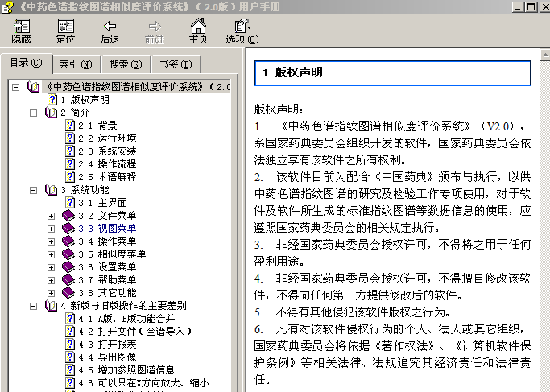Switch to the 搜索 (Search) tab
550x392 pixels.
coord(126,64)
